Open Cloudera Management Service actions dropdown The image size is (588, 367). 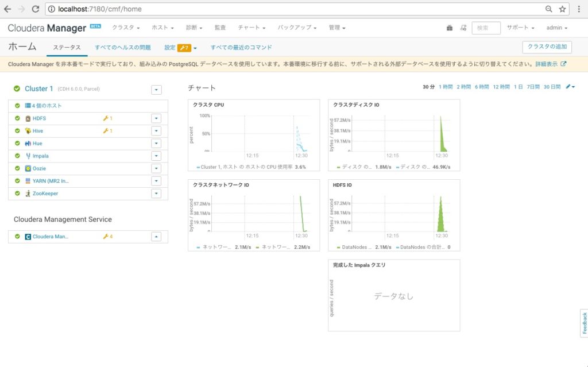pyautogui.click(x=156, y=237)
